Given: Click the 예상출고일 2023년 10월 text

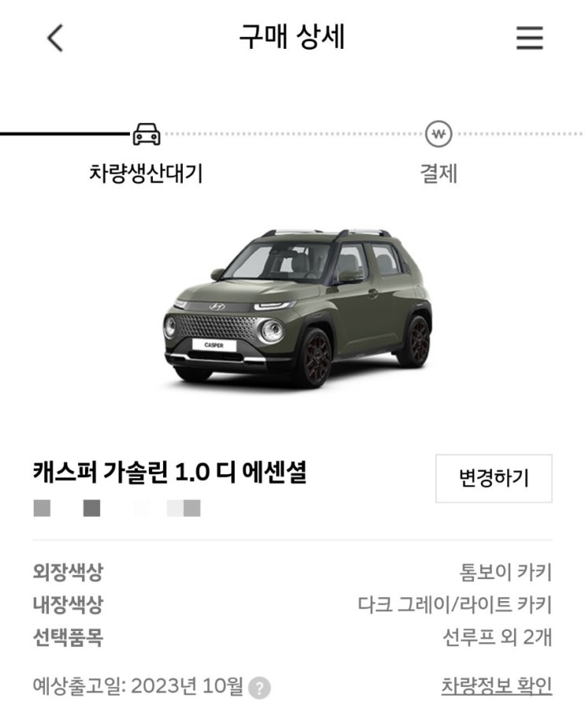Looking at the screenshot, I should click(138, 686).
